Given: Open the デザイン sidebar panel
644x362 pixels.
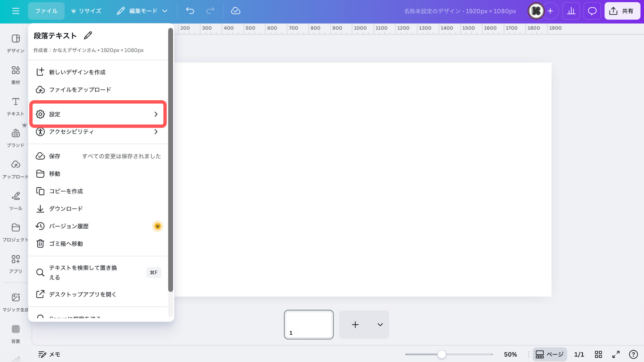Looking at the screenshot, I should [x=16, y=44].
